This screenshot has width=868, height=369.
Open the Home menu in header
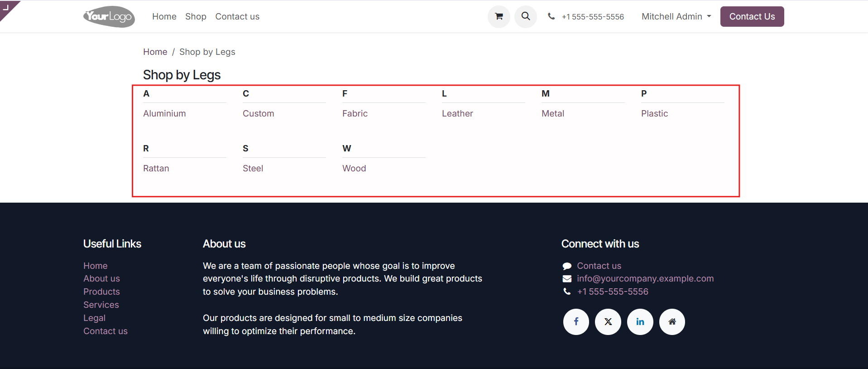click(164, 16)
